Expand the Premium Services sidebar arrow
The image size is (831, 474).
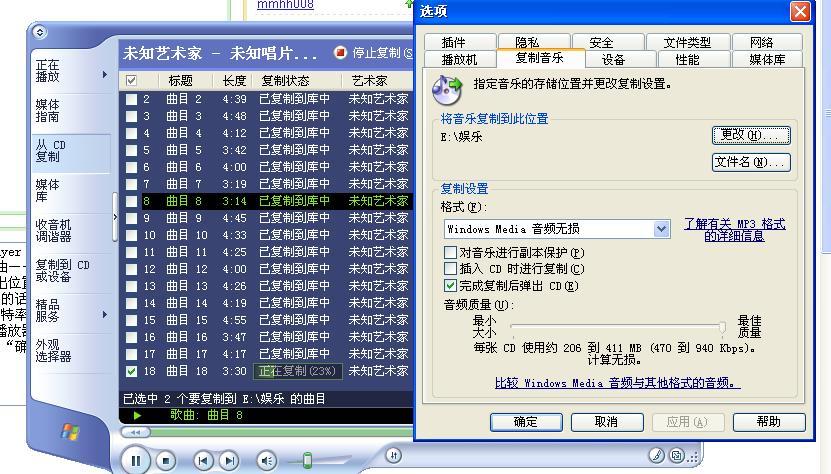[x=104, y=314]
